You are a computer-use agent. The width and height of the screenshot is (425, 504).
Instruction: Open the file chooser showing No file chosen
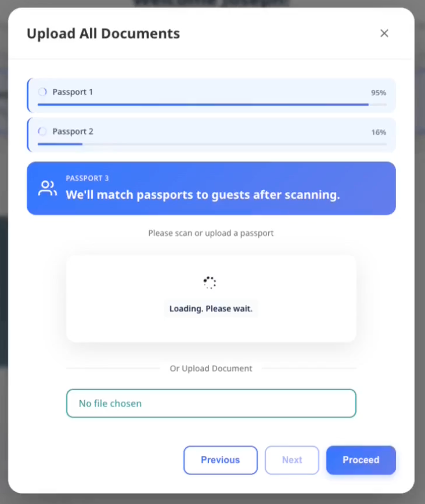[211, 403]
